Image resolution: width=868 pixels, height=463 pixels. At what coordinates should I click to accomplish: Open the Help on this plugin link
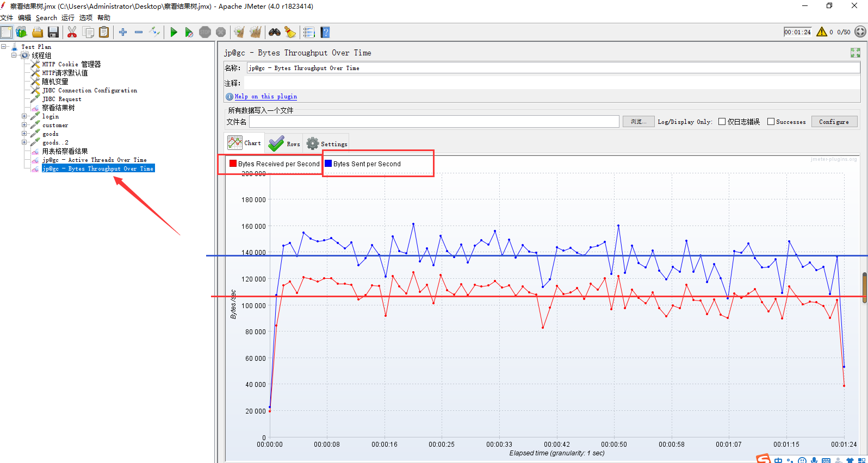[266, 97]
